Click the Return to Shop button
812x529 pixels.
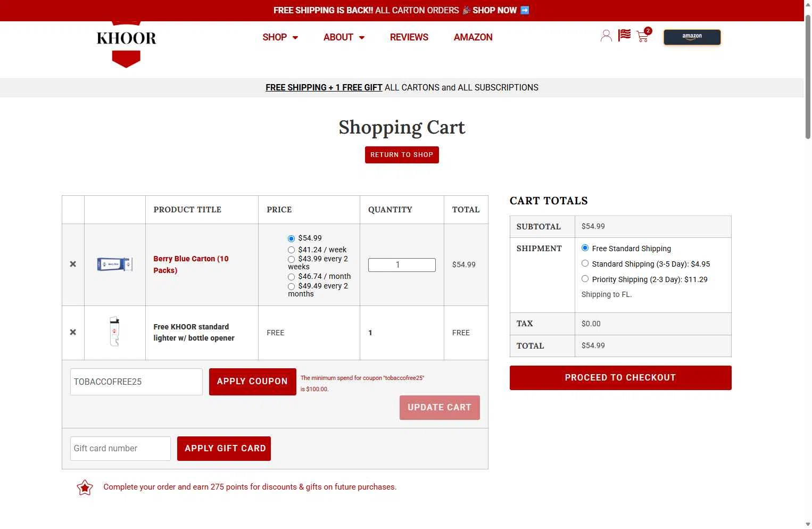point(402,155)
